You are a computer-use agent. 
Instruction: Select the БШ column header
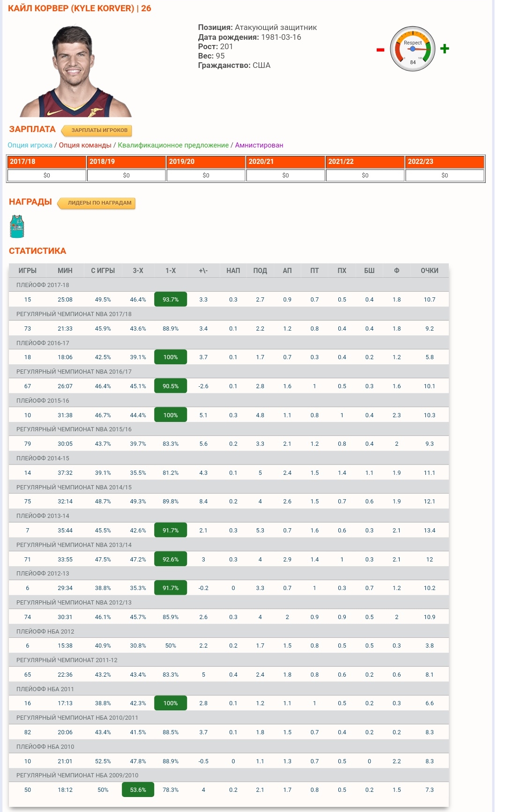tap(370, 271)
